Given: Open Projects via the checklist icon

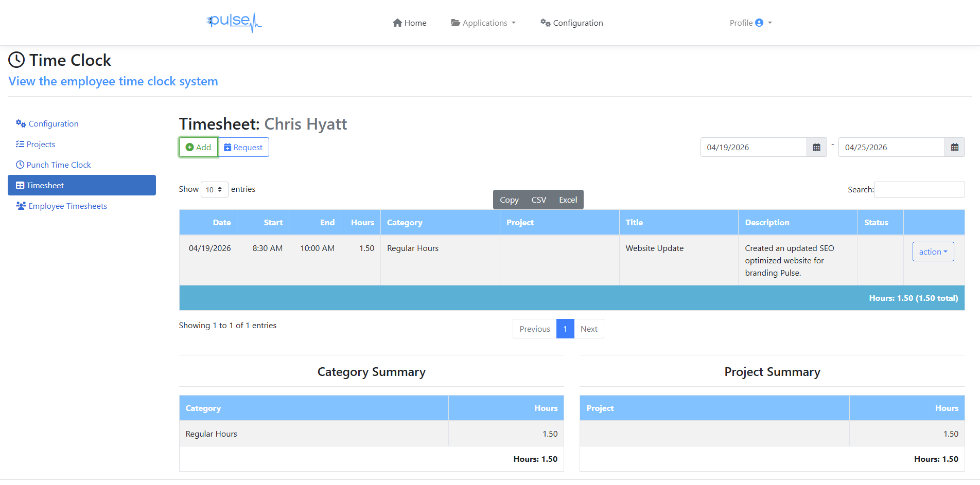Looking at the screenshot, I should pyautogui.click(x=21, y=144).
